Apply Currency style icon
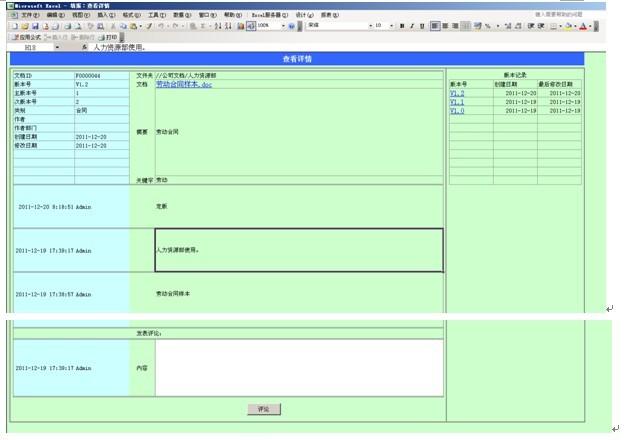626x440 pixels. (x=478, y=26)
